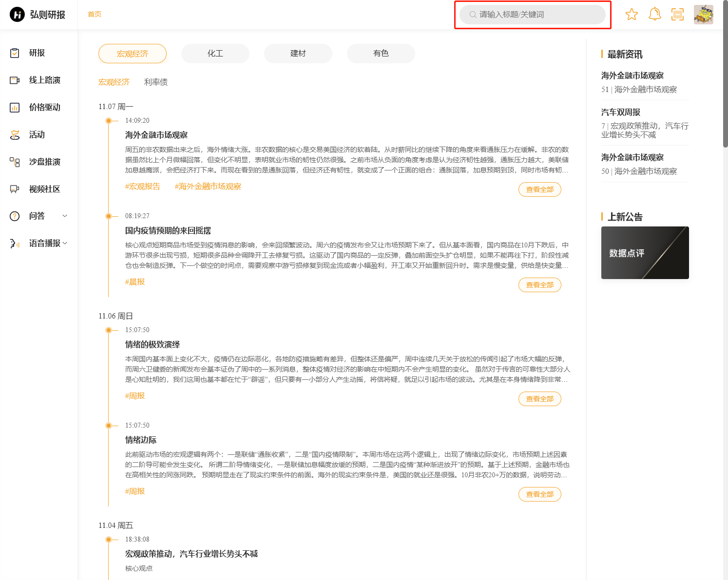
Task: Open the 价格驱动 chart icon
Action: [x=15, y=108]
